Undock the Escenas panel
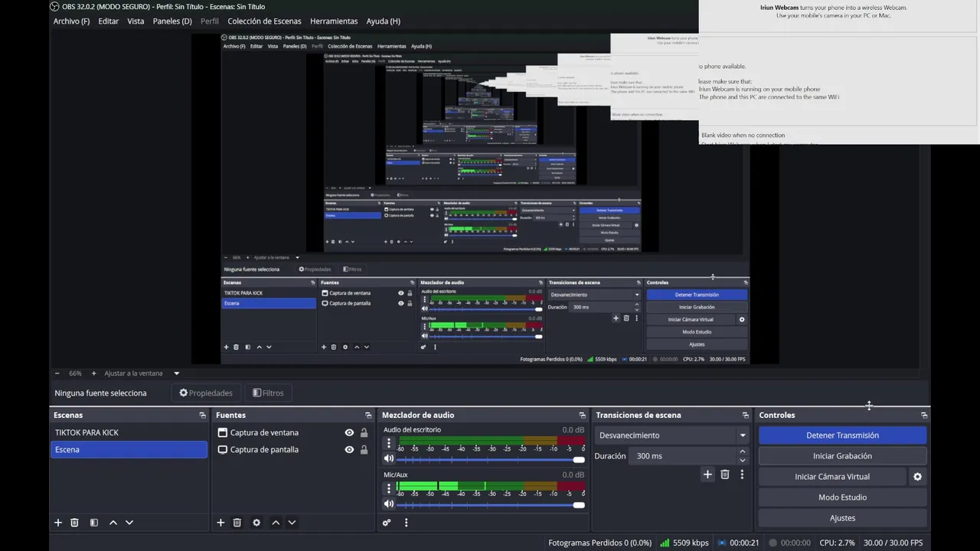The image size is (980, 551). tap(202, 415)
